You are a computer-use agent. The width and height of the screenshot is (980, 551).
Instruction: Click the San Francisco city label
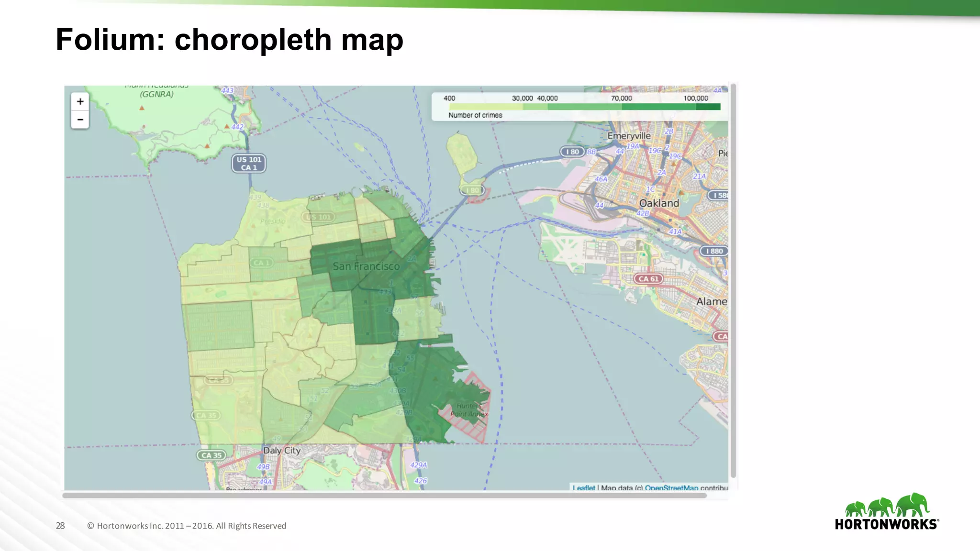click(x=366, y=266)
